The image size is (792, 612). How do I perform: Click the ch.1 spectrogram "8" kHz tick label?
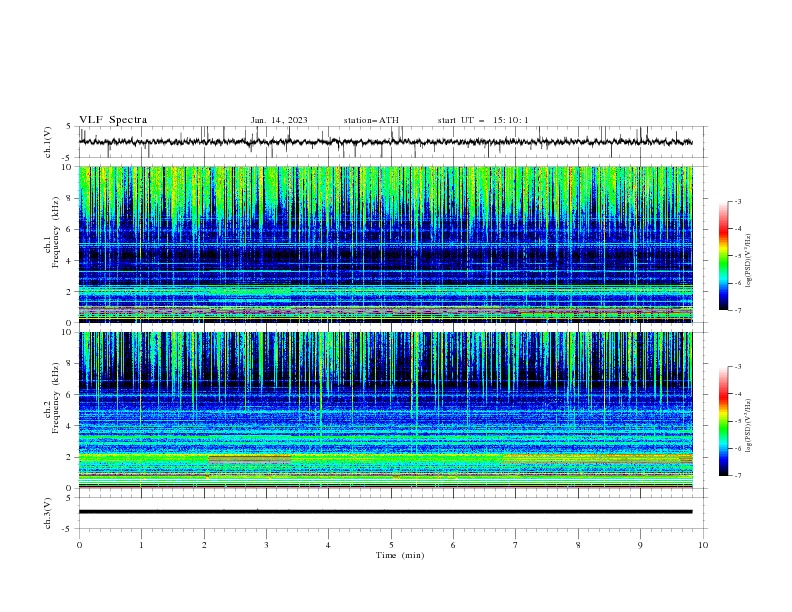71,198
